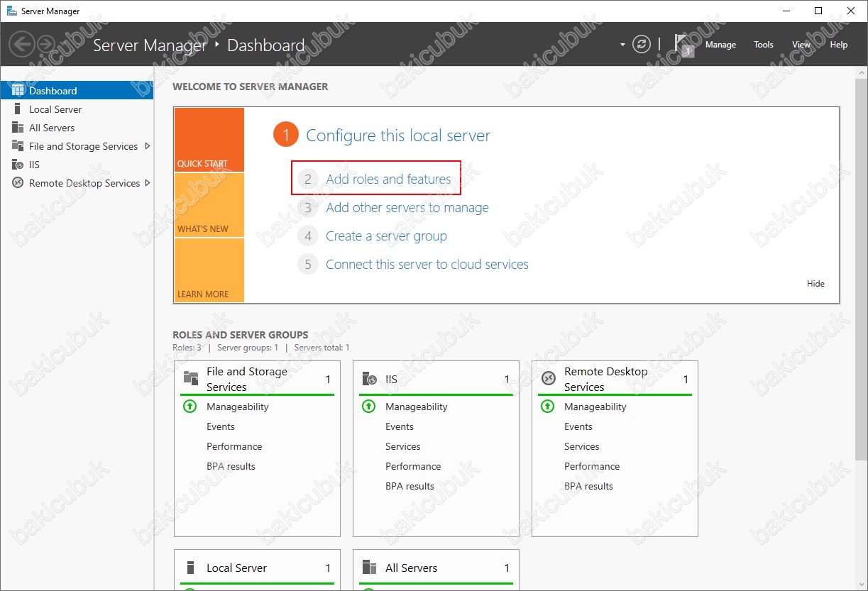Open the Local Server tile header
Viewport: 868px width, 591px height.
point(257,568)
